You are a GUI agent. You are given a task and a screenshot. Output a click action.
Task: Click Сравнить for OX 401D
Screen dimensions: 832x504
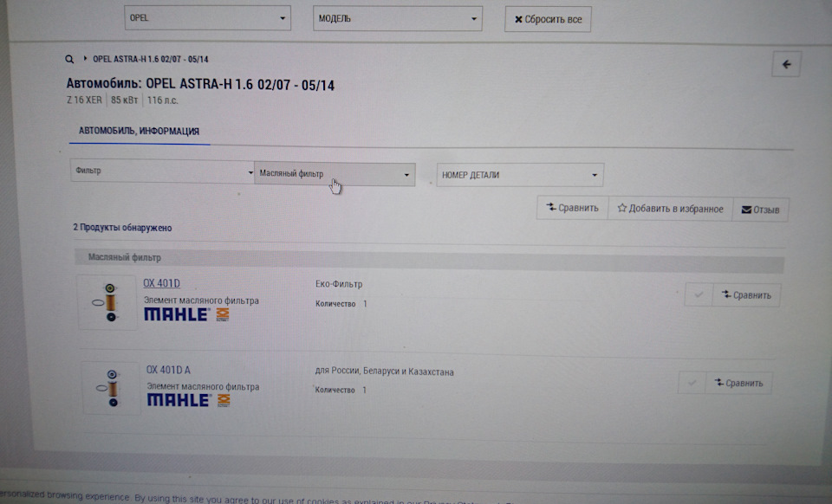click(x=746, y=294)
